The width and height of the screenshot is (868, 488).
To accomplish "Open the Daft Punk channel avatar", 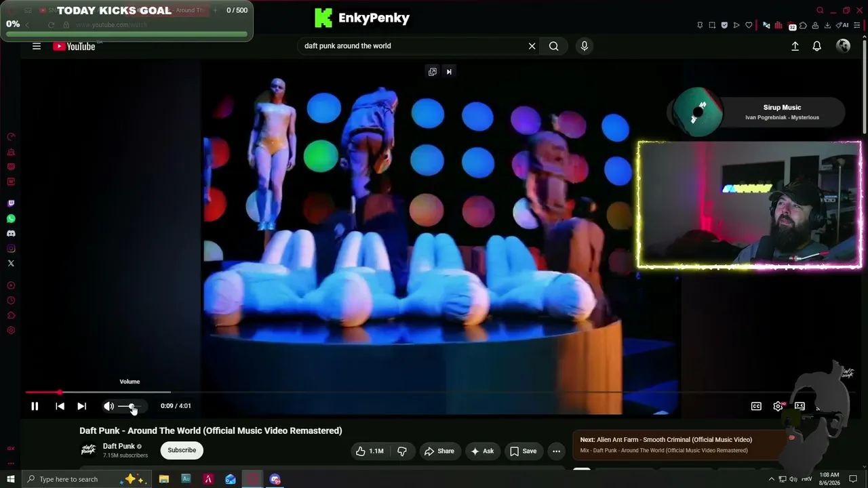I will click(x=88, y=450).
